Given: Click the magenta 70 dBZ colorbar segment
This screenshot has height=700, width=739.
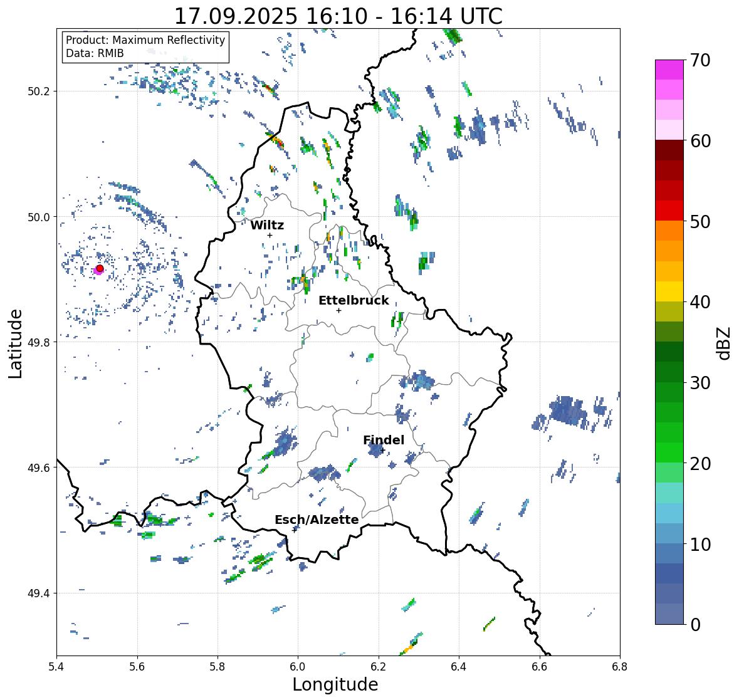Looking at the screenshot, I should click(x=669, y=70).
